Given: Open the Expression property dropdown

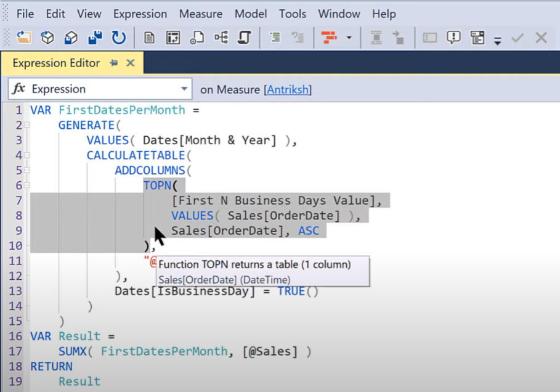Looking at the screenshot, I should click(184, 89).
